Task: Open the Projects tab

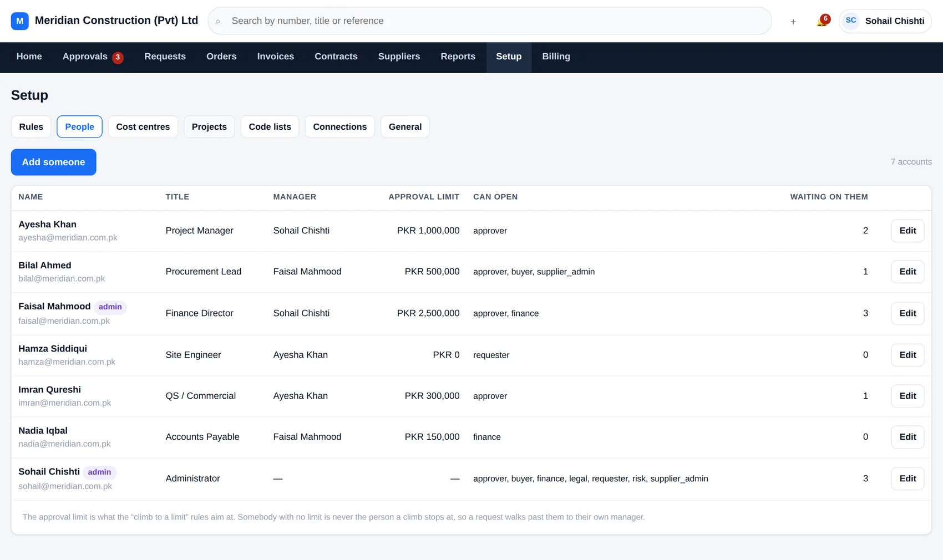Action: (x=209, y=126)
